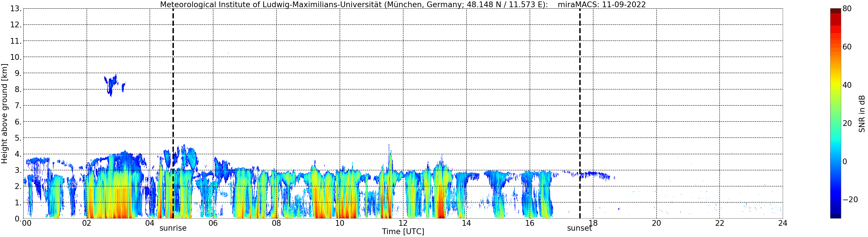The width and height of the screenshot is (868, 237).
Task: Click the 'SNR in dB' colorbar label
Action: pyautogui.click(x=862, y=113)
